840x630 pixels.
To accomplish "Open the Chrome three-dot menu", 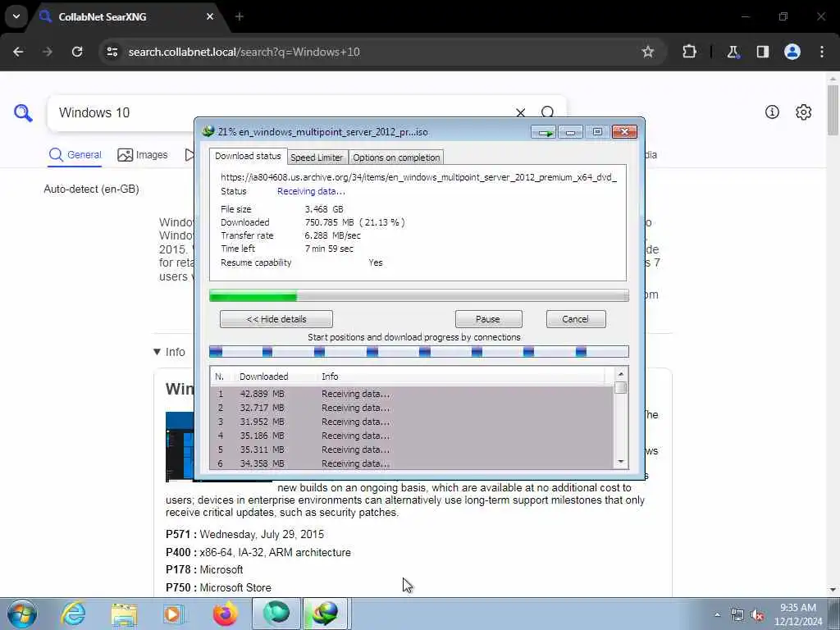I will tap(822, 52).
